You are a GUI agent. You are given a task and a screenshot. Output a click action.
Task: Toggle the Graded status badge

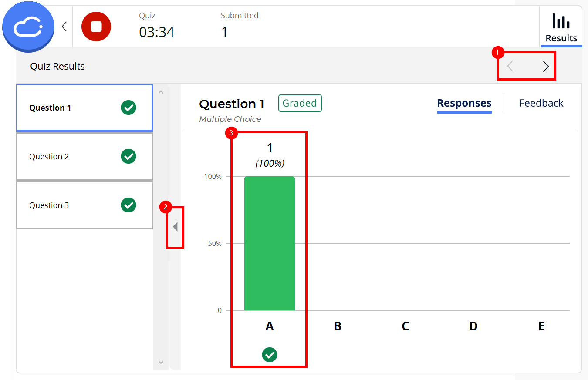[300, 103]
